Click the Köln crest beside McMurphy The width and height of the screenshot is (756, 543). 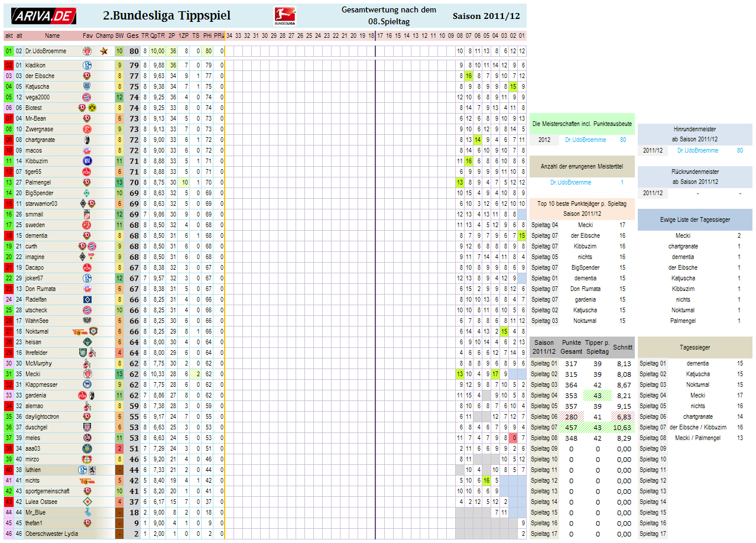click(87, 364)
